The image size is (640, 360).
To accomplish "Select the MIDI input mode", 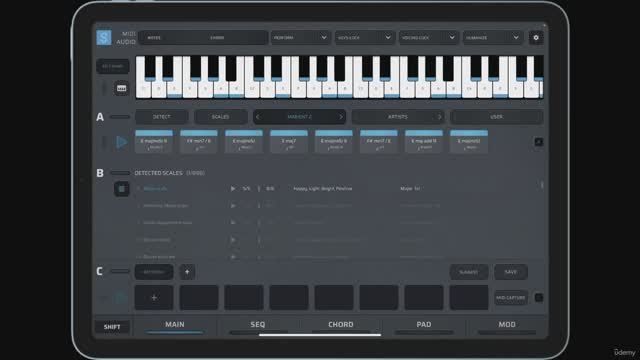I will tap(129, 33).
